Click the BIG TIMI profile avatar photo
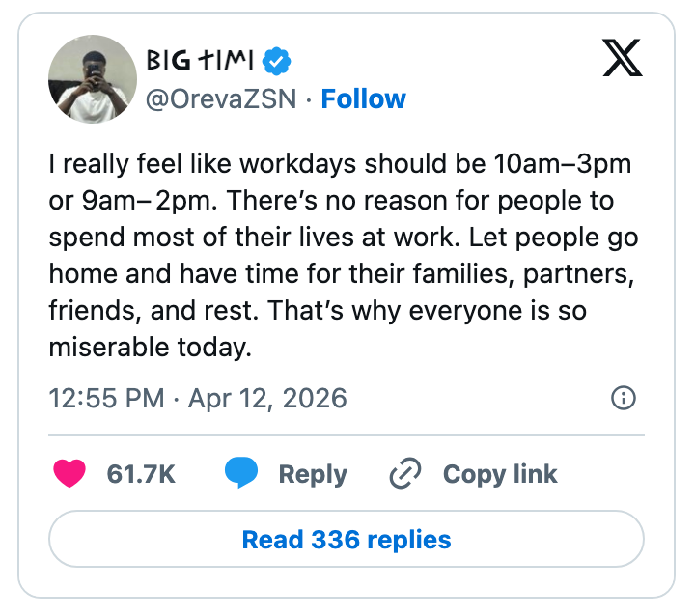695x616 pixels. coord(93,79)
